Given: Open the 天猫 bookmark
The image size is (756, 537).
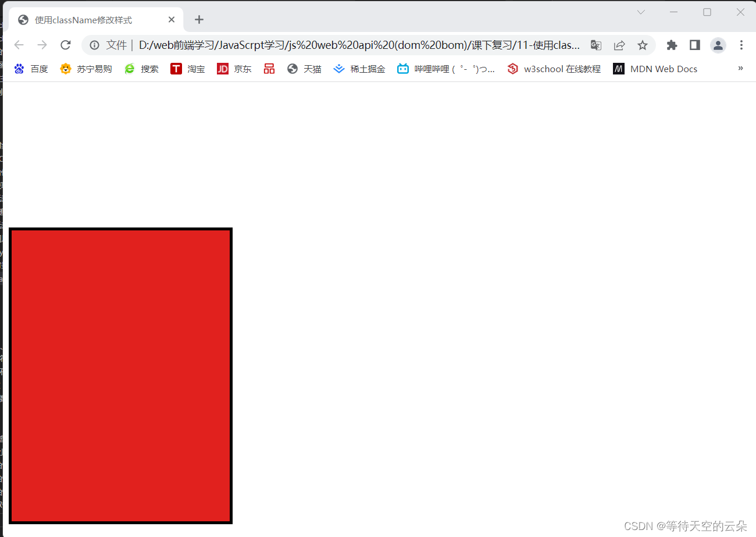Looking at the screenshot, I should point(304,69).
